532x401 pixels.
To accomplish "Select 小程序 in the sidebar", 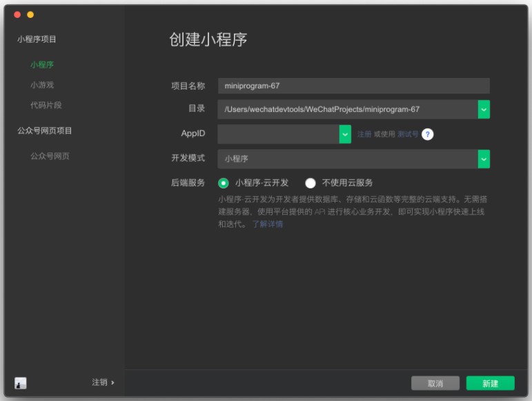I will (x=42, y=64).
